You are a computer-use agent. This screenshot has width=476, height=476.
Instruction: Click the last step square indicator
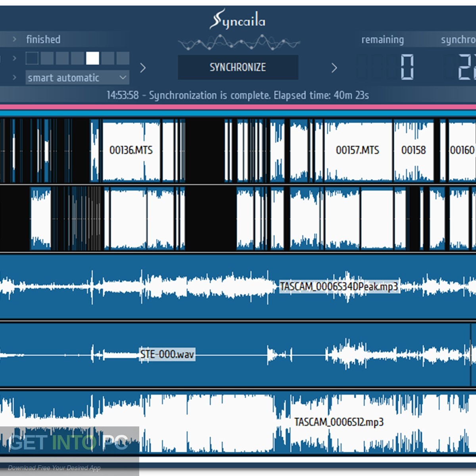tap(123, 59)
